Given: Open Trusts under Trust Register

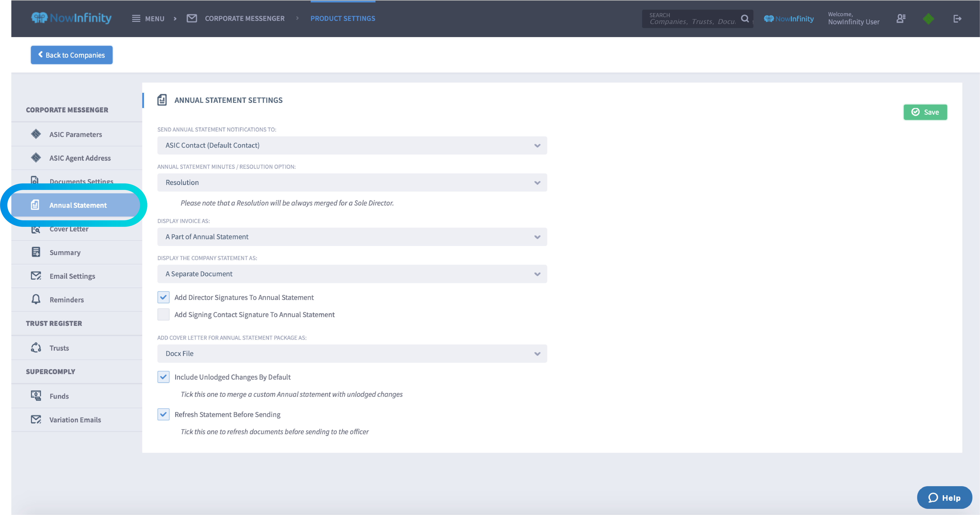Looking at the screenshot, I should coord(77,348).
